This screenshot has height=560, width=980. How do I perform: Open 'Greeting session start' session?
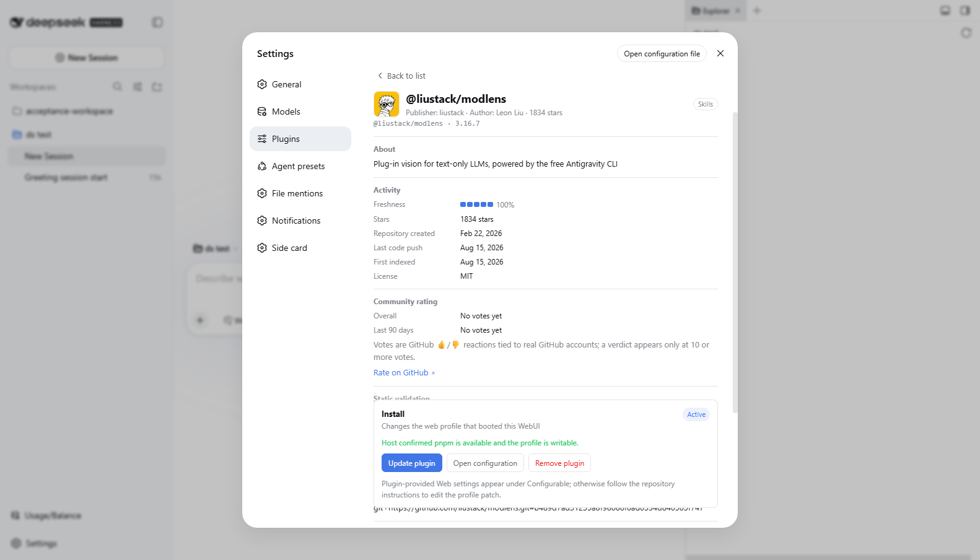click(x=87, y=177)
